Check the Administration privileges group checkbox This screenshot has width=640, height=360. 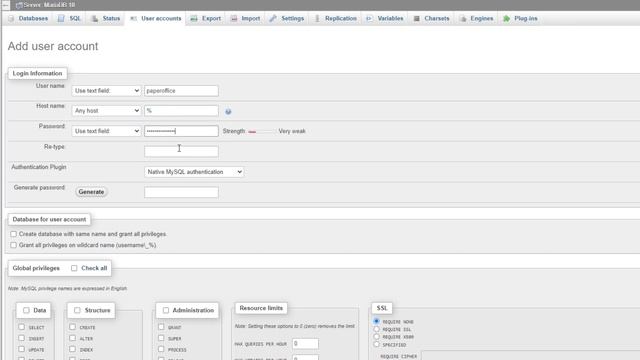click(x=166, y=310)
